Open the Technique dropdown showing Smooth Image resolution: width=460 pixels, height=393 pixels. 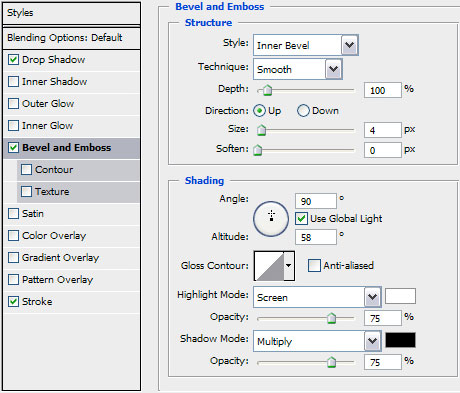(x=298, y=69)
